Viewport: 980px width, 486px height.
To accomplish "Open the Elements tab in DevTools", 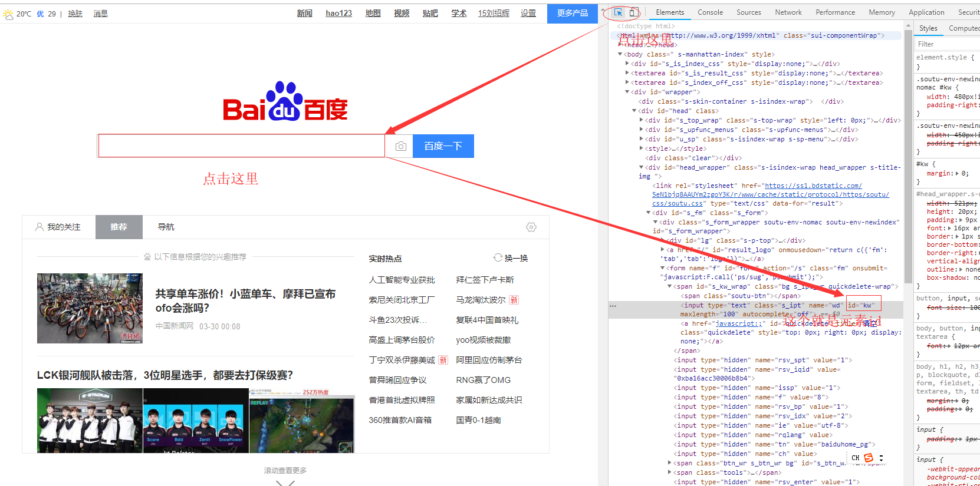I will (670, 12).
